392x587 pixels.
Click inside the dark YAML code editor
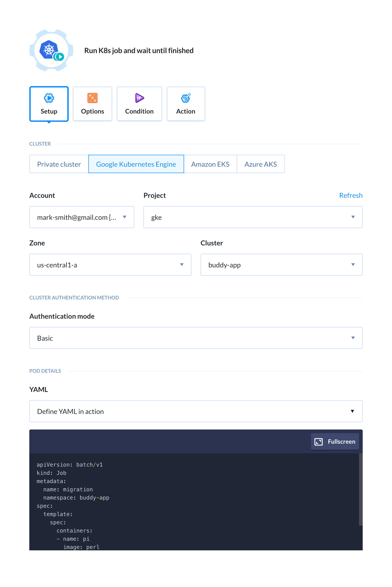pyautogui.click(x=175, y=500)
